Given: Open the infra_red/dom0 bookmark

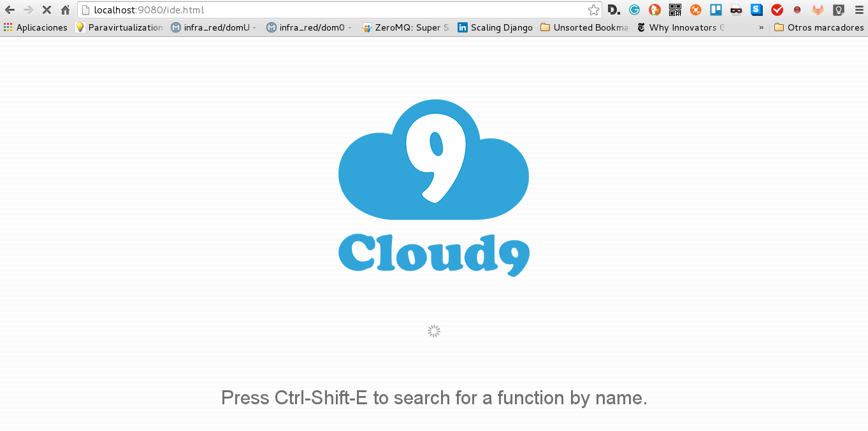Looking at the screenshot, I should tap(310, 27).
